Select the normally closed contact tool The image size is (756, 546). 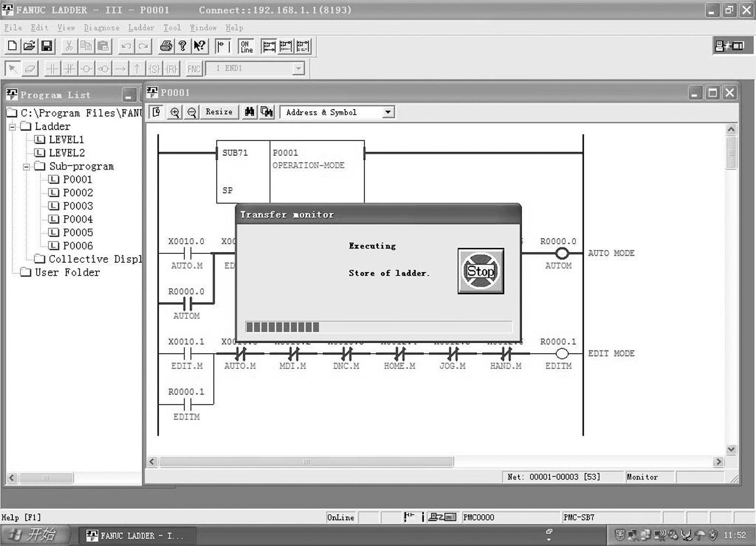pos(69,69)
